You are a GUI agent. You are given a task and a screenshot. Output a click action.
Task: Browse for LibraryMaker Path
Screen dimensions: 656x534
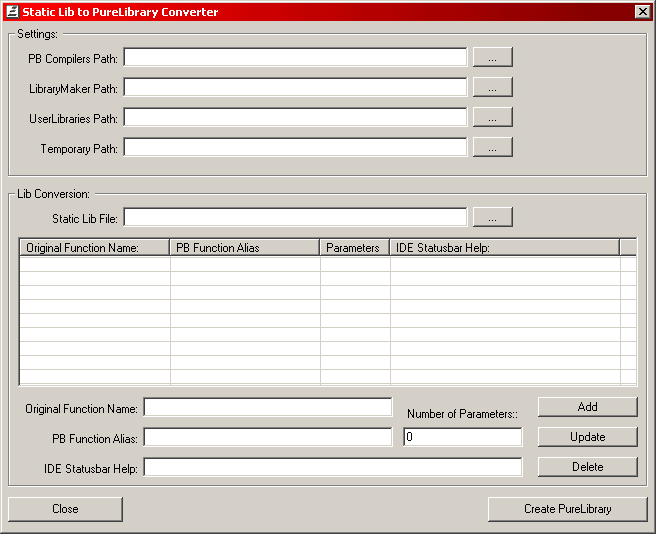pos(492,87)
